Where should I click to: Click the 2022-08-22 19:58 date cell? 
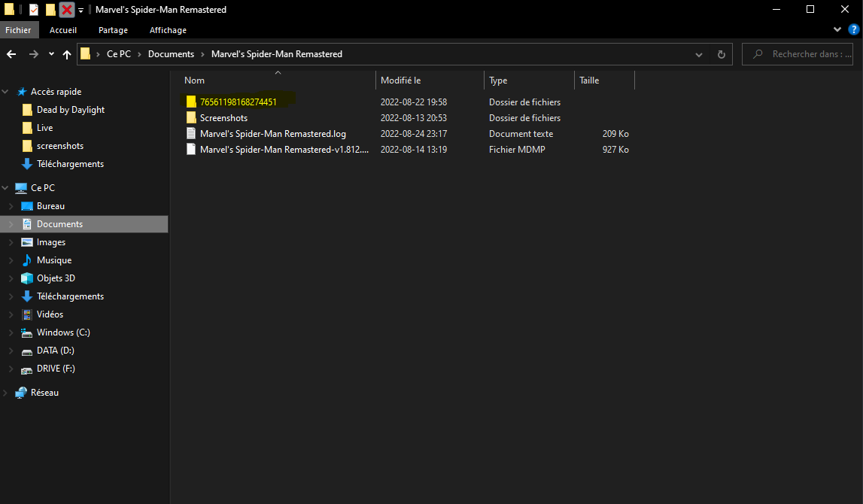click(414, 102)
